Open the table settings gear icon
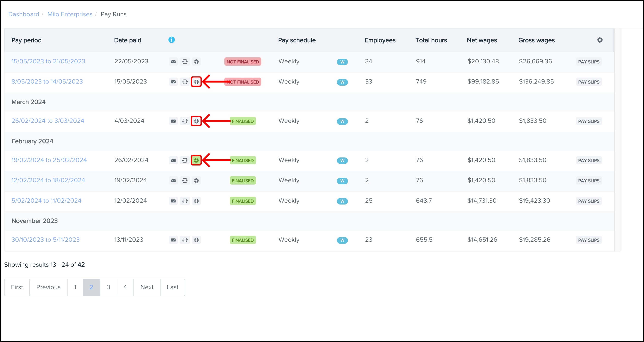This screenshot has width=644, height=342. pyautogui.click(x=600, y=40)
